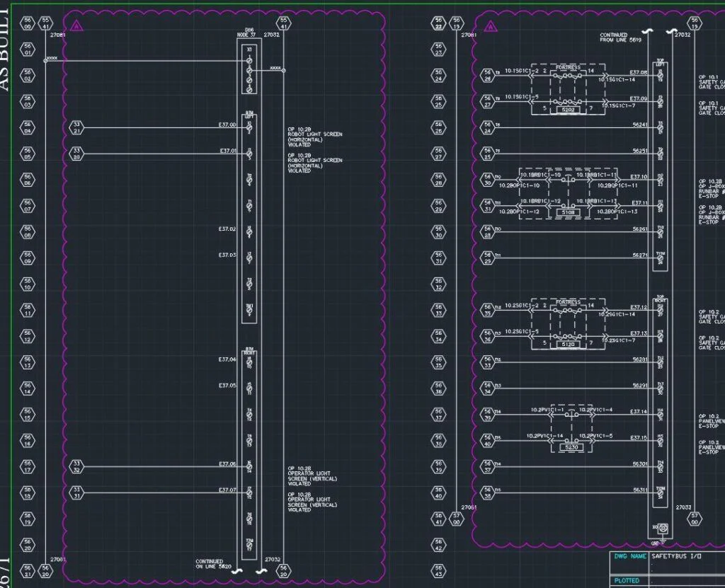
Task: Select the hexagon tag 57/00 at bottom right
Action: [x=695, y=519]
